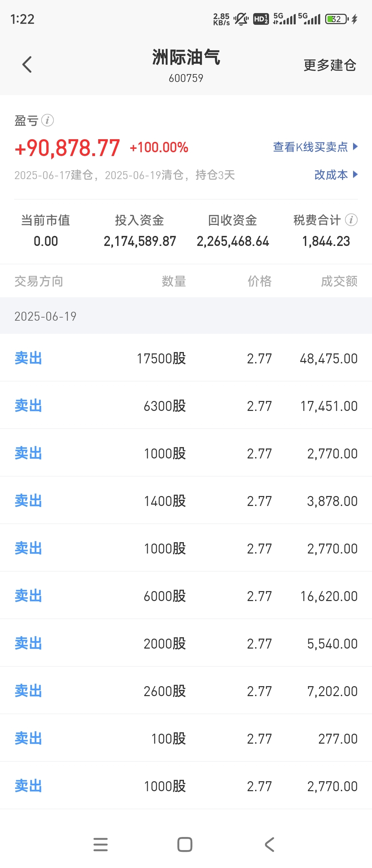Screen dimensions: 372x868
Task: Tap amount 16,620.00
Action: (329, 596)
